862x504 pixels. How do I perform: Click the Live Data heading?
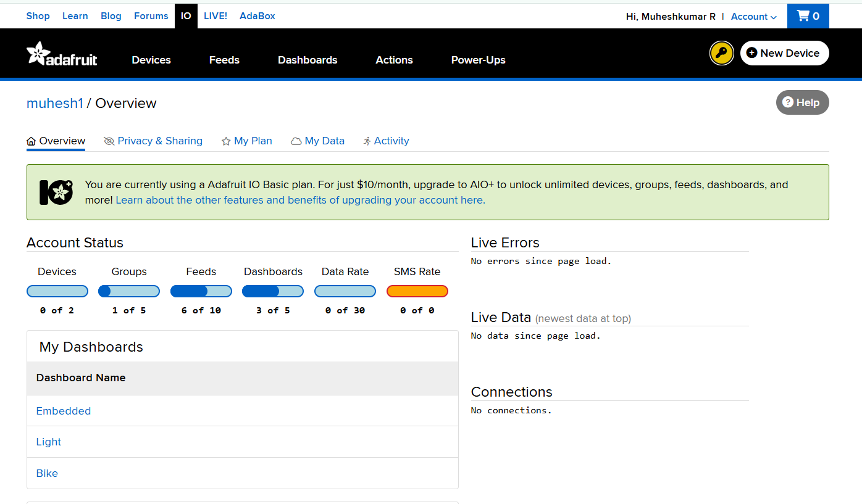(501, 317)
